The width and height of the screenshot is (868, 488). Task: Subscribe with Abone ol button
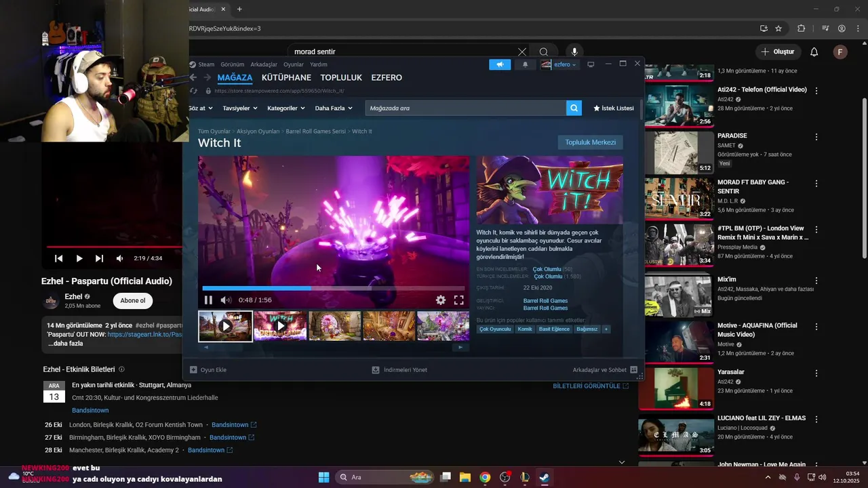pyautogui.click(x=133, y=300)
